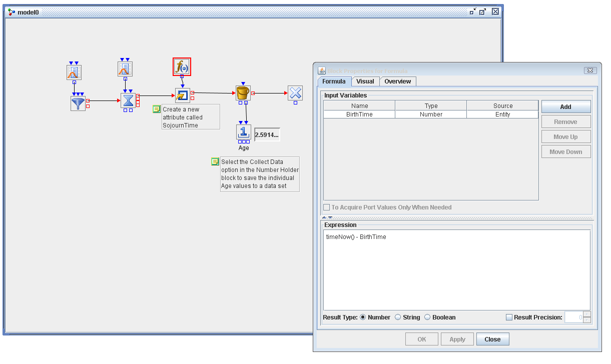Open the Type dropdown for BirthTime
This screenshot has height=364, width=611.
pos(431,114)
